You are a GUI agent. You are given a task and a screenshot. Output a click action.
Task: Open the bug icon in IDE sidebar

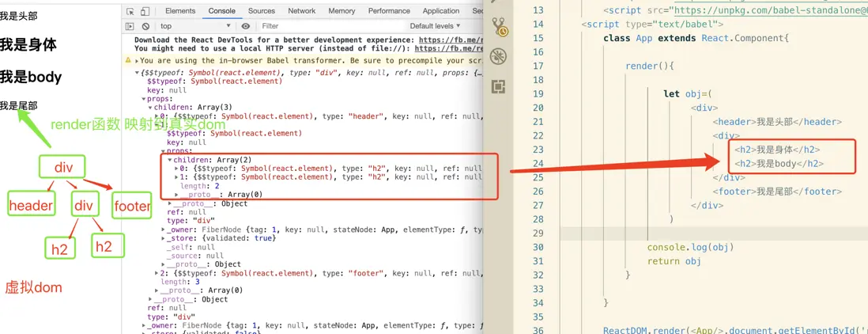(500, 56)
